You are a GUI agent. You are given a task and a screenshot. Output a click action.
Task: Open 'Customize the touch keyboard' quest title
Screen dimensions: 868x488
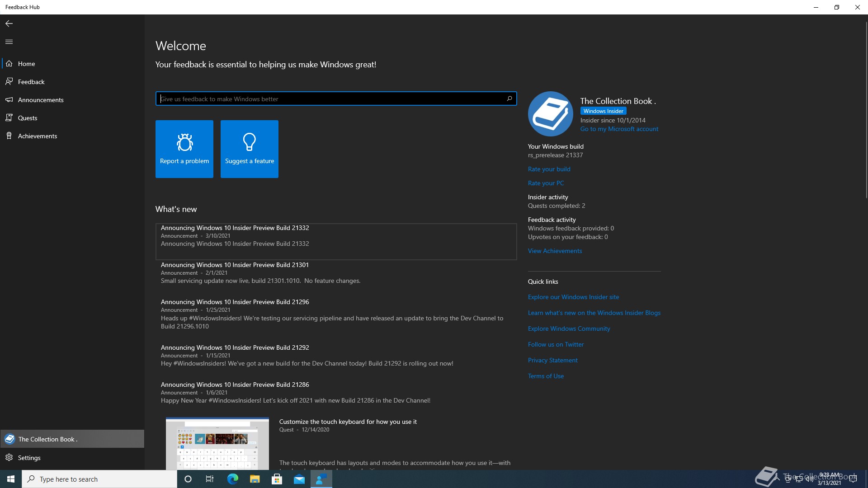[x=348, y=422]
